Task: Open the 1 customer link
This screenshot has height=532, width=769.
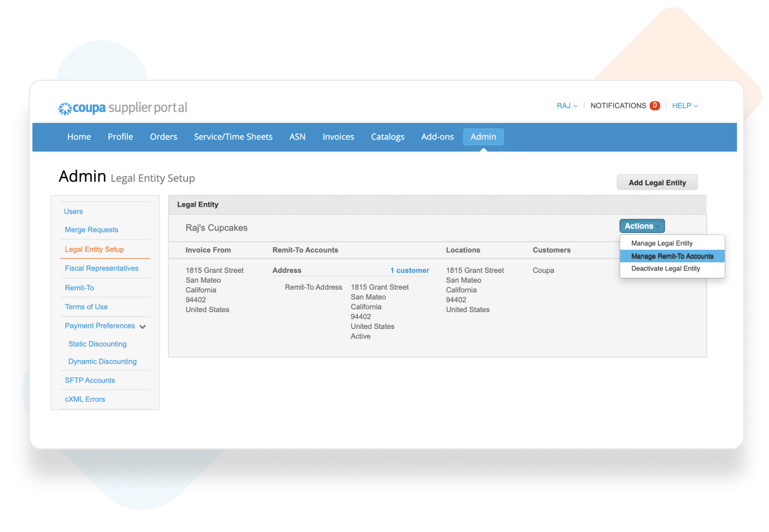Action: (409, 270)
